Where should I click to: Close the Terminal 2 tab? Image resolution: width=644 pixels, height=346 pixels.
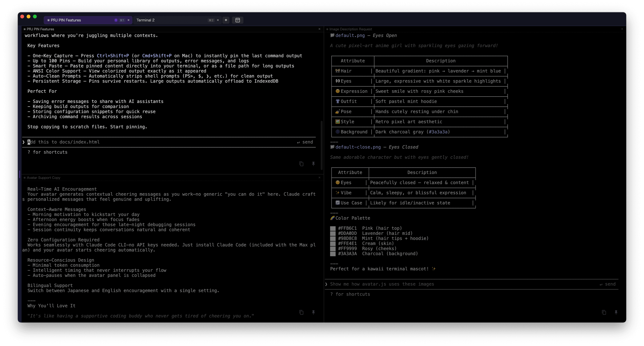(x=218, y=20)
